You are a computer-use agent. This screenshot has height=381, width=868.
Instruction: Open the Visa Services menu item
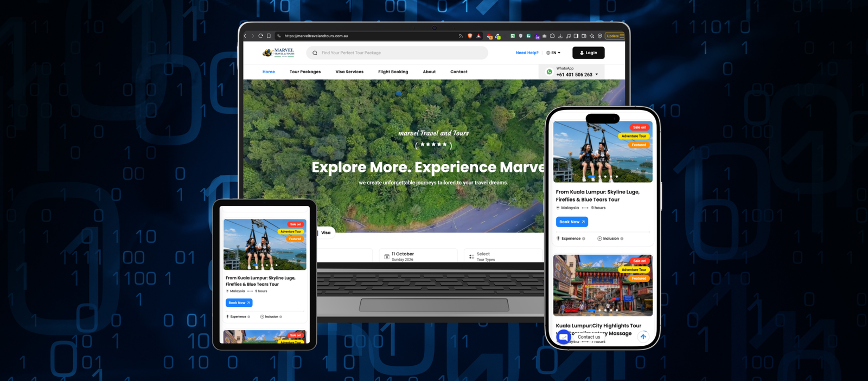point(349,72)
